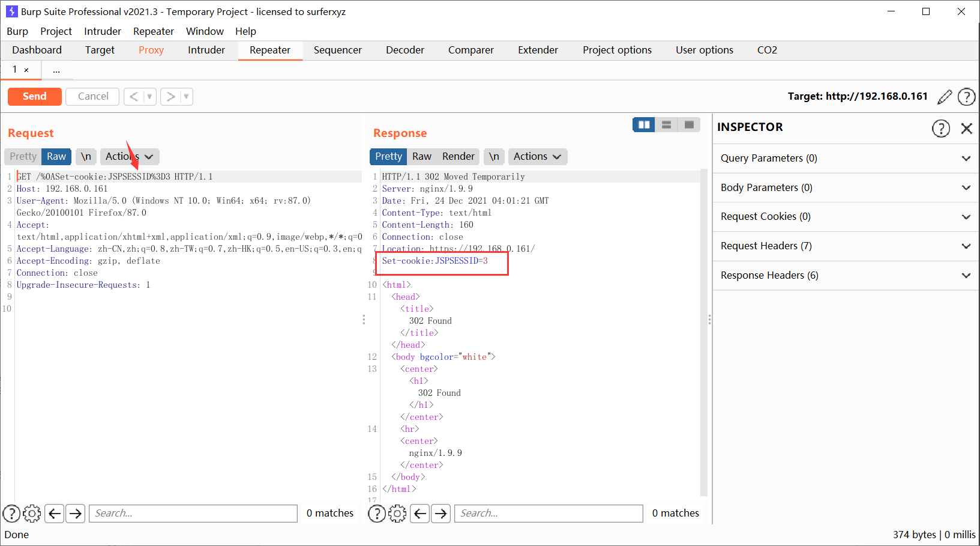Go to next request search match
This screenshot has height=546, width=980.
click(75, 514)
